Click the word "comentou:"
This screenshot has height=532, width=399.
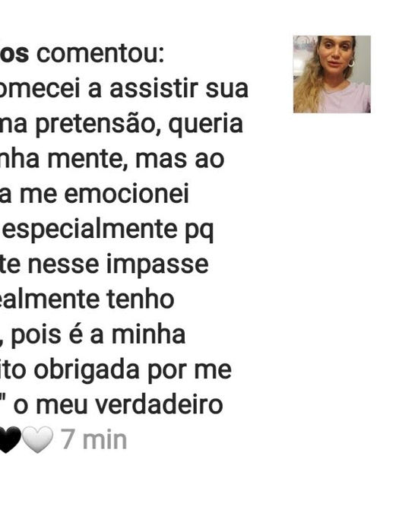[100, 55]
